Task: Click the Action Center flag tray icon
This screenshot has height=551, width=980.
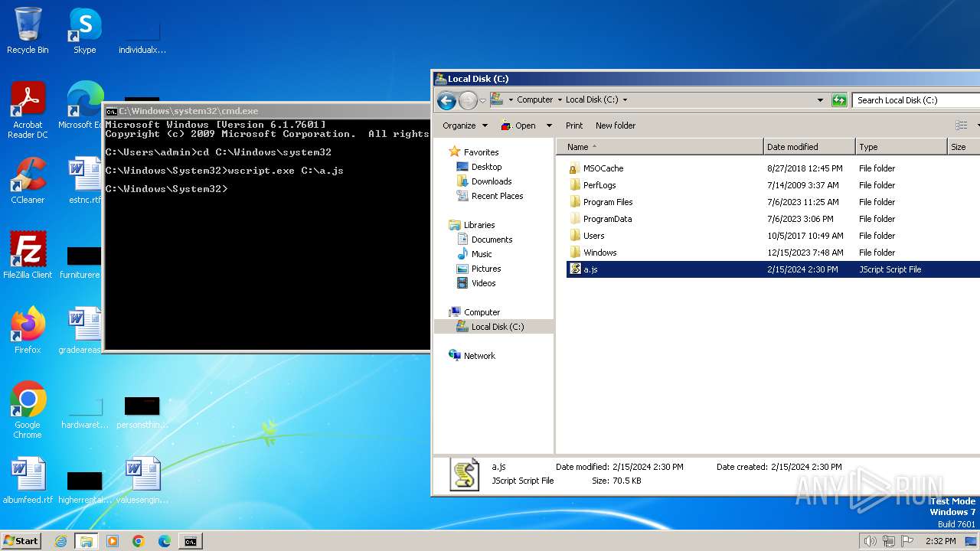Action: [907, 541]
